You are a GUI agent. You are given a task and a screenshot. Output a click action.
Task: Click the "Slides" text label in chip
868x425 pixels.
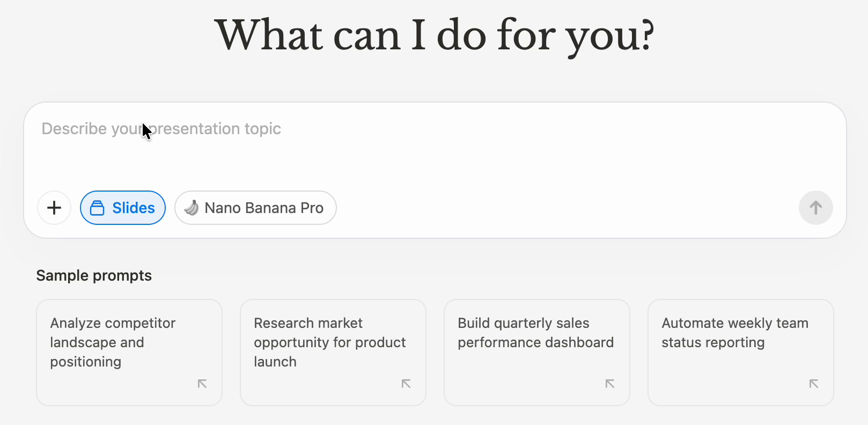(134, 208)
